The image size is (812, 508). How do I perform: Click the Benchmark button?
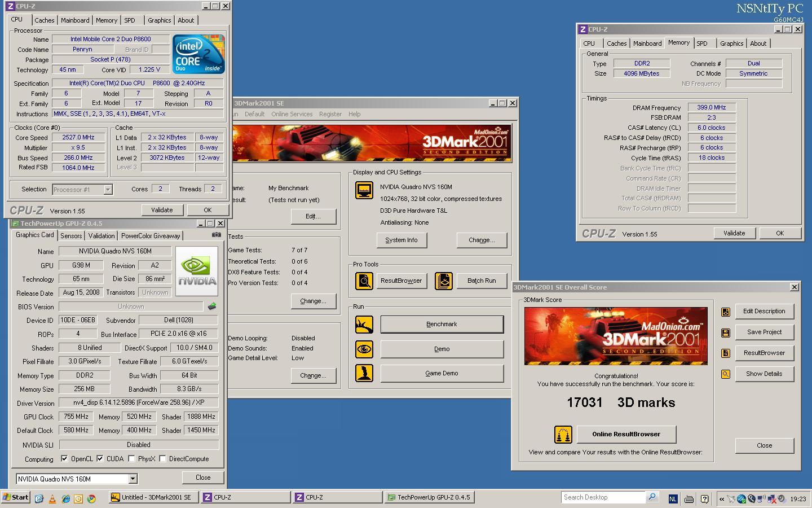(x=442, y=325)
